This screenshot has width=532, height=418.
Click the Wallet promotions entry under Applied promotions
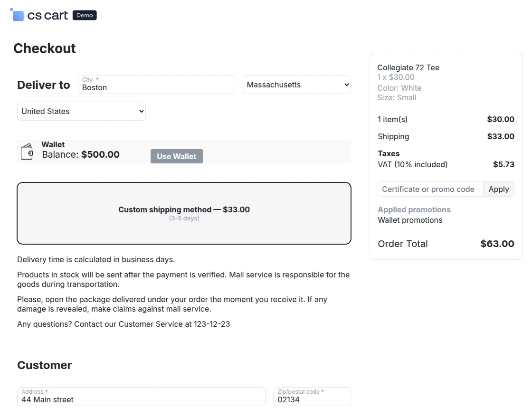(410, 220)
